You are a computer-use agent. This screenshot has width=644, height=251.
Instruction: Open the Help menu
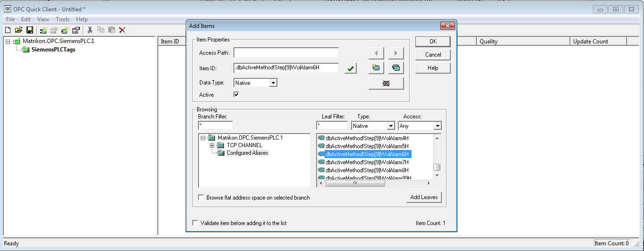point(82,19)
